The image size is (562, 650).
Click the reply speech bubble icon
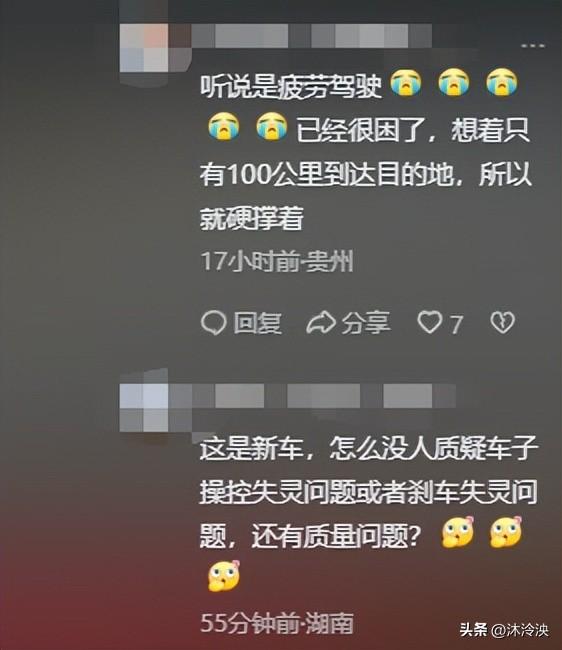point(213,323)
